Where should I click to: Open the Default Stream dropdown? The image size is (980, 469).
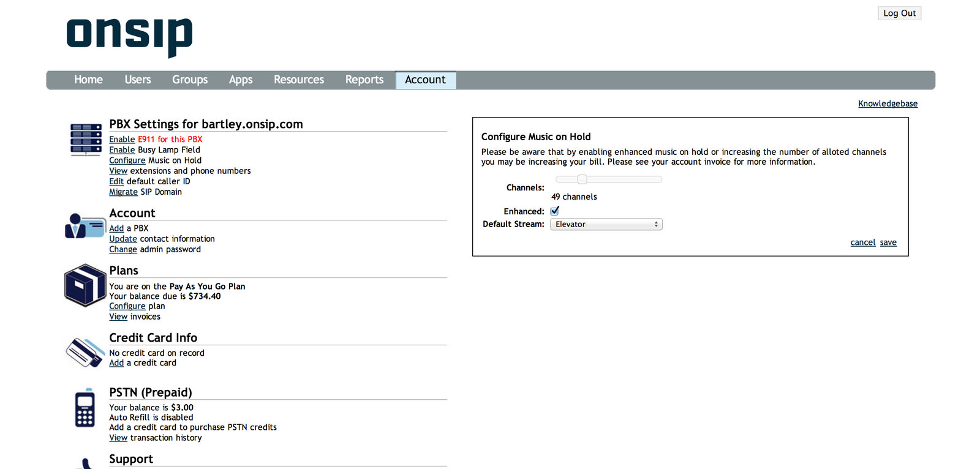tap(606, 225)
